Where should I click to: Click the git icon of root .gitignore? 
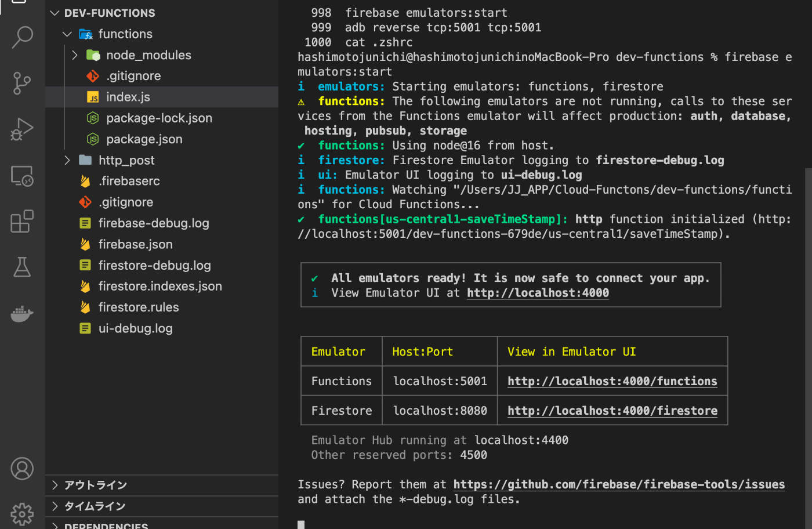[85, 202]
